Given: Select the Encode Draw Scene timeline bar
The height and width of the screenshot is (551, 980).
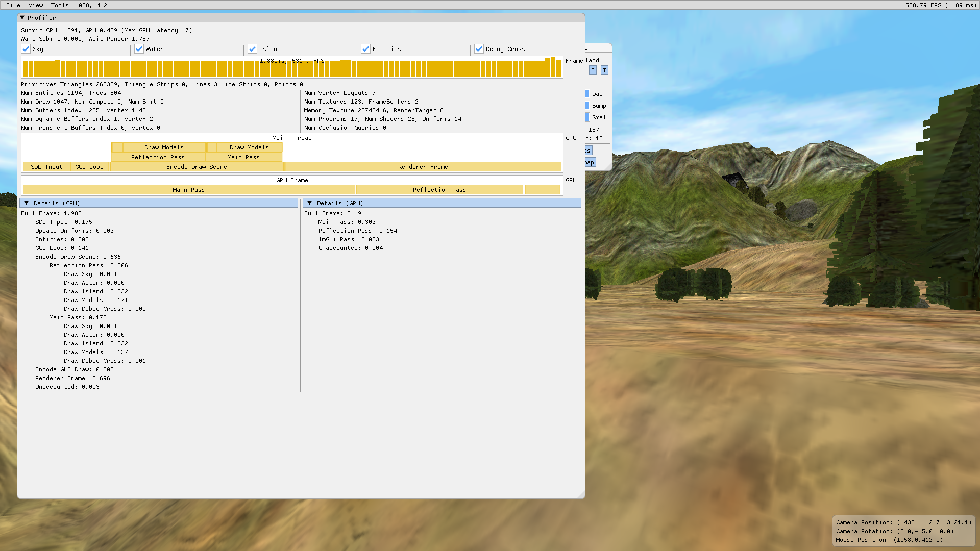Looking at the screenshot, I should click(x=197, y=167).
